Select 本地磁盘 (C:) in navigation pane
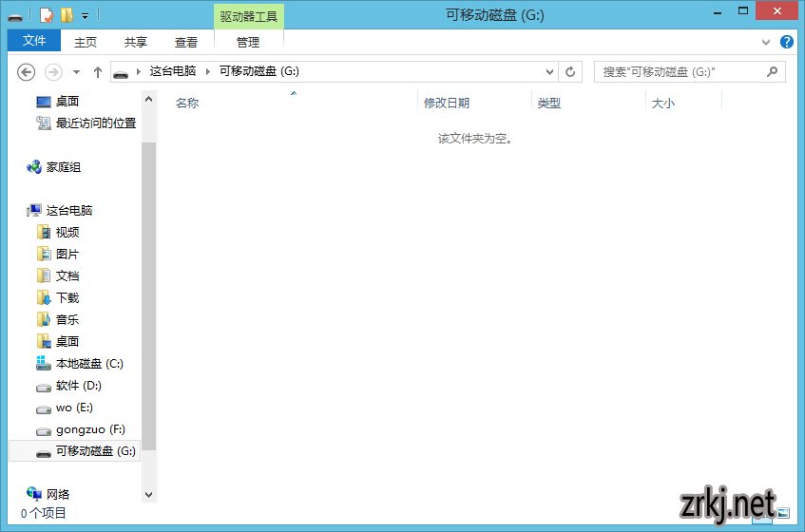Viewport: 805px width, 532px height. click(89, 364)
